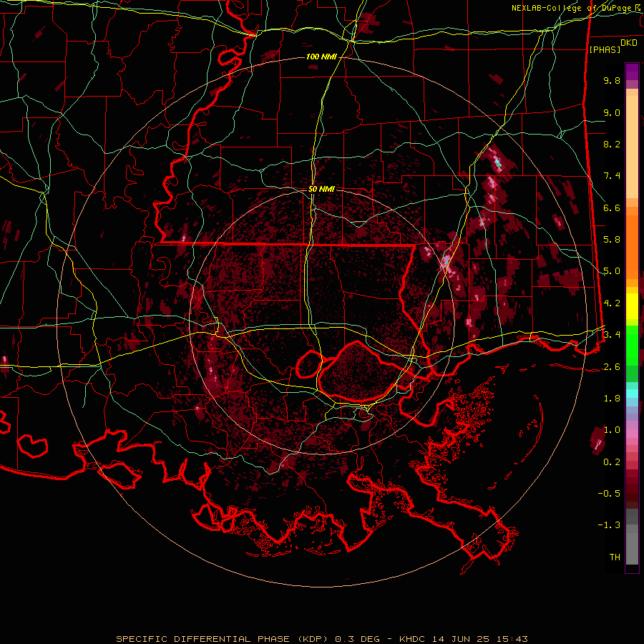The image size is (644, 644).
Task: Click the TH threshold label
Action: 615,557
